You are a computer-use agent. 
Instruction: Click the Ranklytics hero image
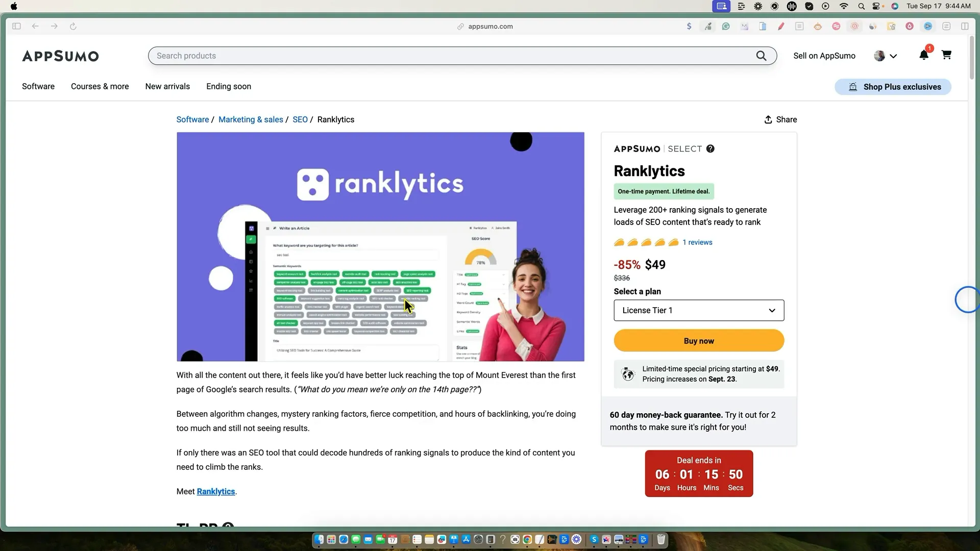[380, 246]
